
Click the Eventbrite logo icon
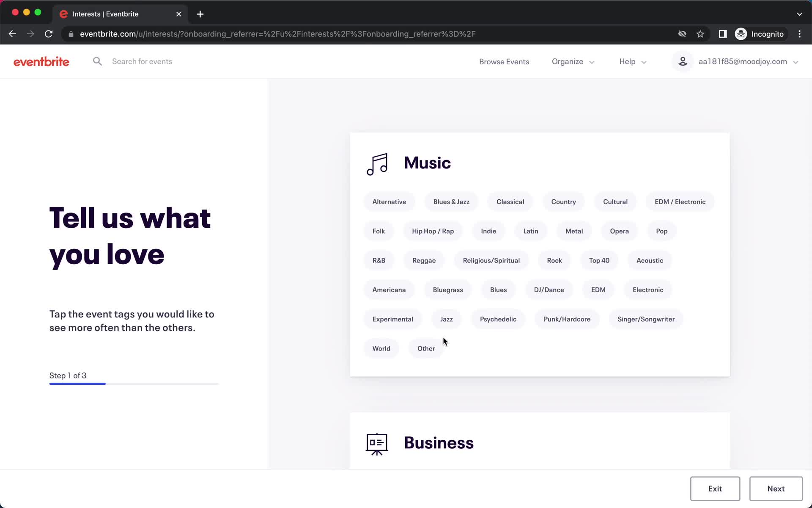[x=41, y=61]
